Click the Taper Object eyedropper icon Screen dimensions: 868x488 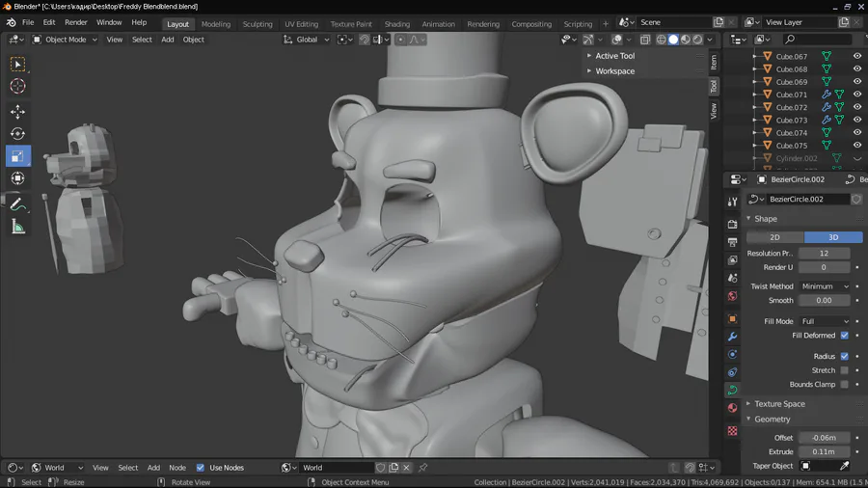[x=845, y=466]
